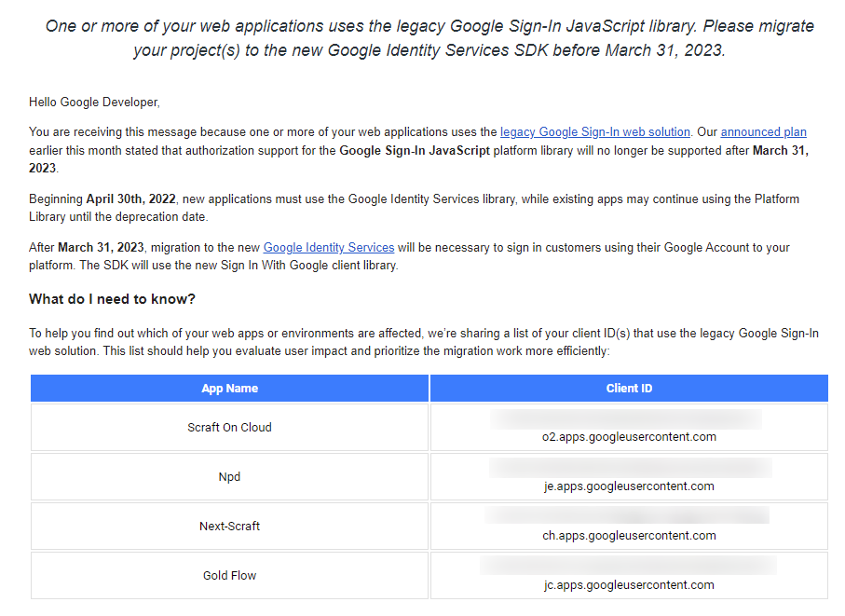Select the Gold Flow app name cell

(229, 576)
